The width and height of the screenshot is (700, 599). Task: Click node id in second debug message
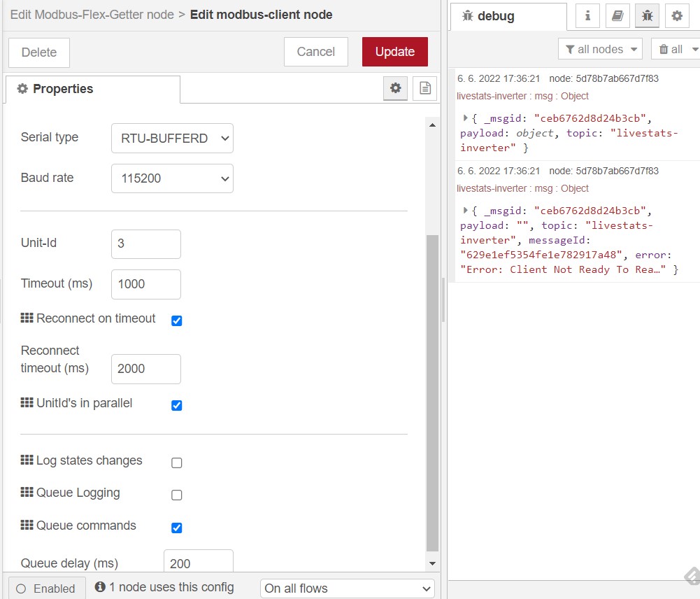click(x=603, y=171)
